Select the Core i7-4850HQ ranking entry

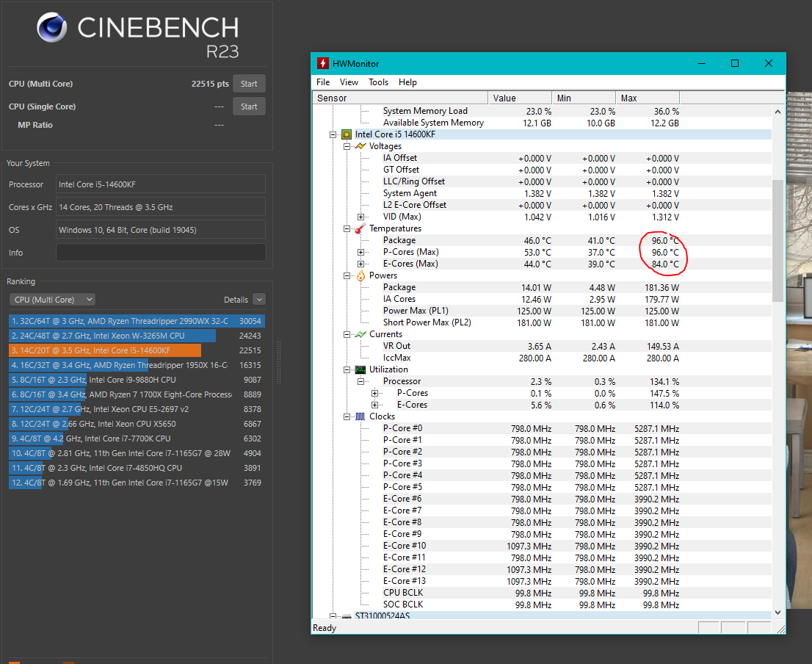[137, 468]
